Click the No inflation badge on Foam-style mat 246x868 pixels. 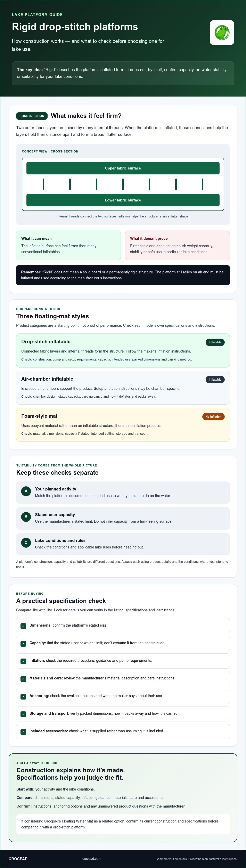pyautogui.click(x=213, y=417)
